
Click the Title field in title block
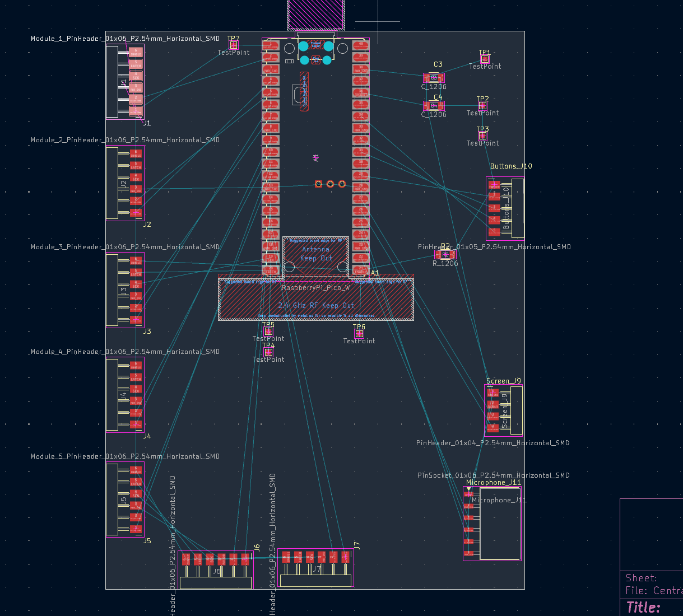point(643,607)
